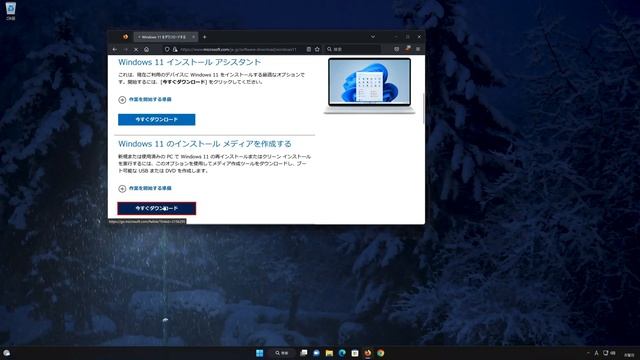Open the weather widget on taskbar
640x360 pixels.
[x=7, y=353]
